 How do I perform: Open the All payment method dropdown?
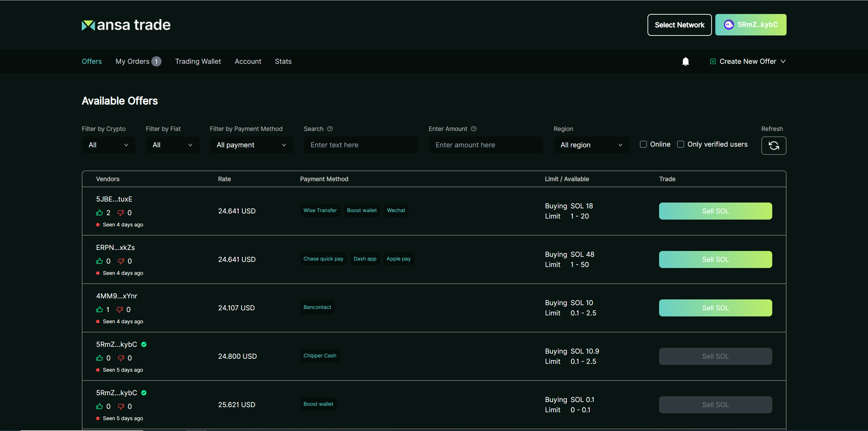click(x=251, y=145)
